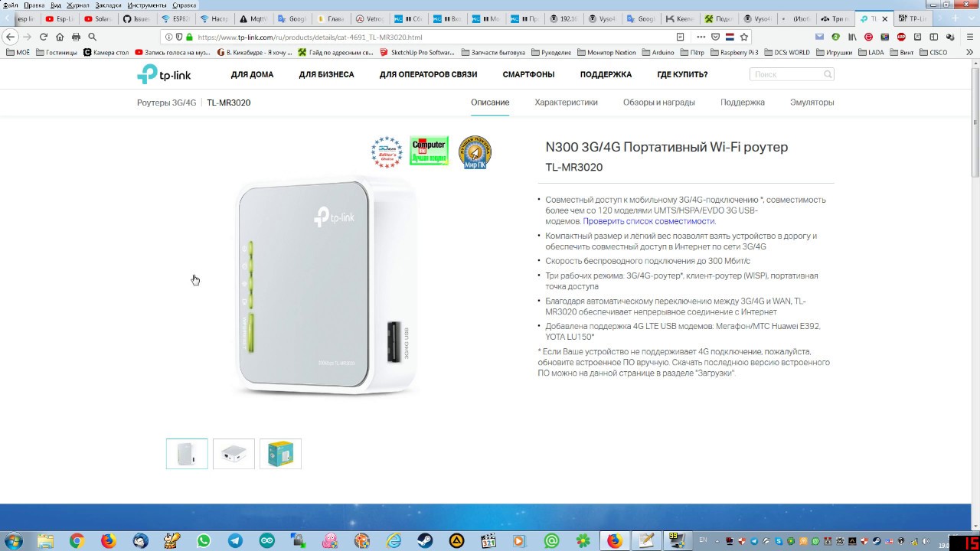Open the Инструменты menu
Image resolution: width=980 pixels, height=551 pixels.
tap(147, 5)
